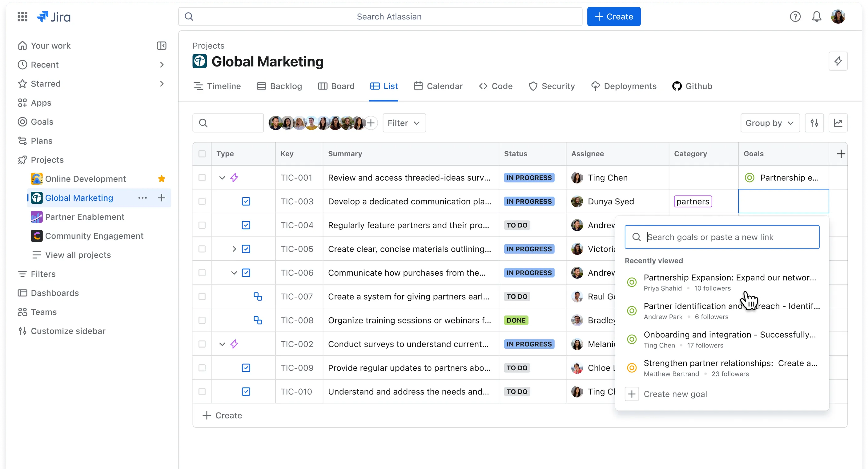Viewport: 868px width, 469px height.
Task: Collapse the TIC-006 row children
Action: [x=234, y=273]
